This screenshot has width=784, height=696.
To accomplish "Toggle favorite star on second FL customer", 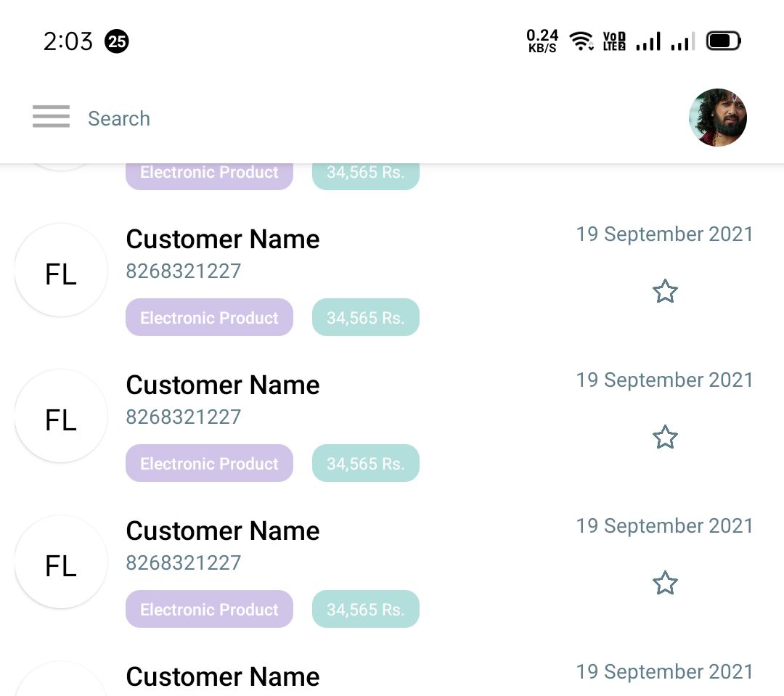I will pos(665,438).
